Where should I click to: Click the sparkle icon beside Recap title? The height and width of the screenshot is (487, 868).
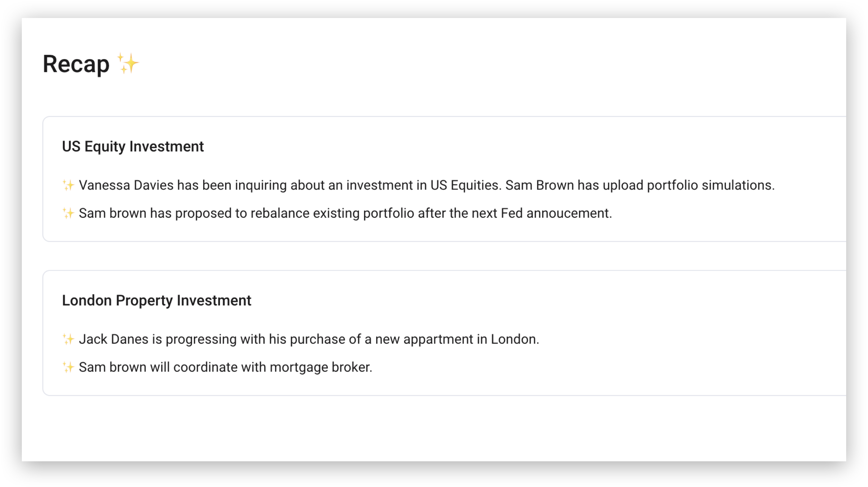128,63
